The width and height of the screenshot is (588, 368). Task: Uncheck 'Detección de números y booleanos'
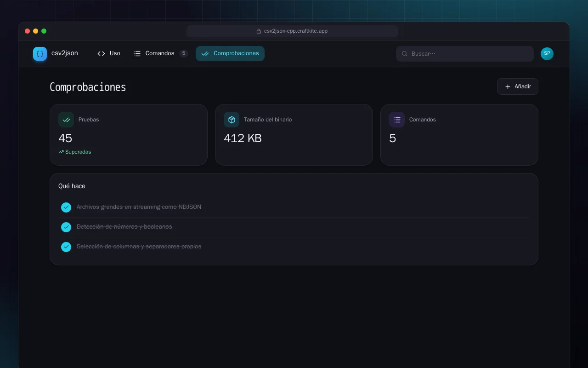pyautogui.click(x=66, y=227)
